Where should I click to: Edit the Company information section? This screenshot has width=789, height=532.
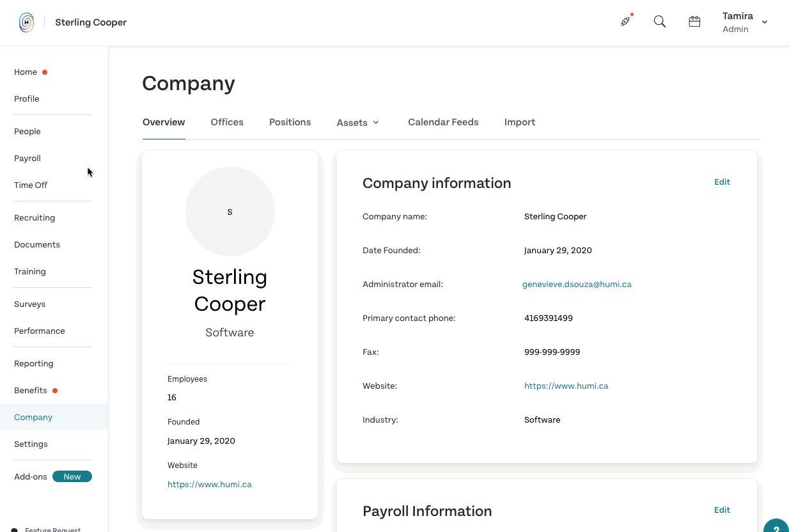(x=722, y=182)
